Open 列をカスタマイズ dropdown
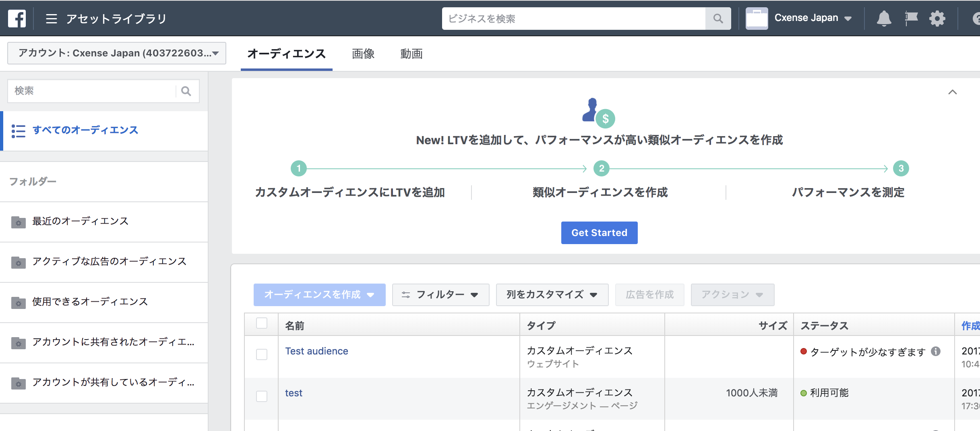The image size is (980, 431). (552, 295)
